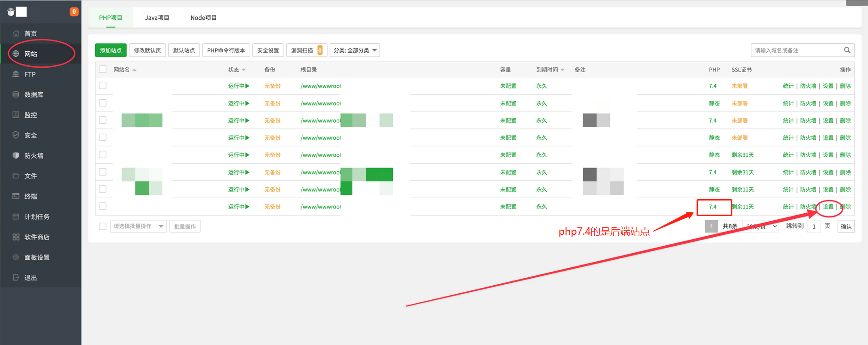This screenshot has width=868, height=345.
Task: Switch to the Node项目 tab
Action: [203, 18]
